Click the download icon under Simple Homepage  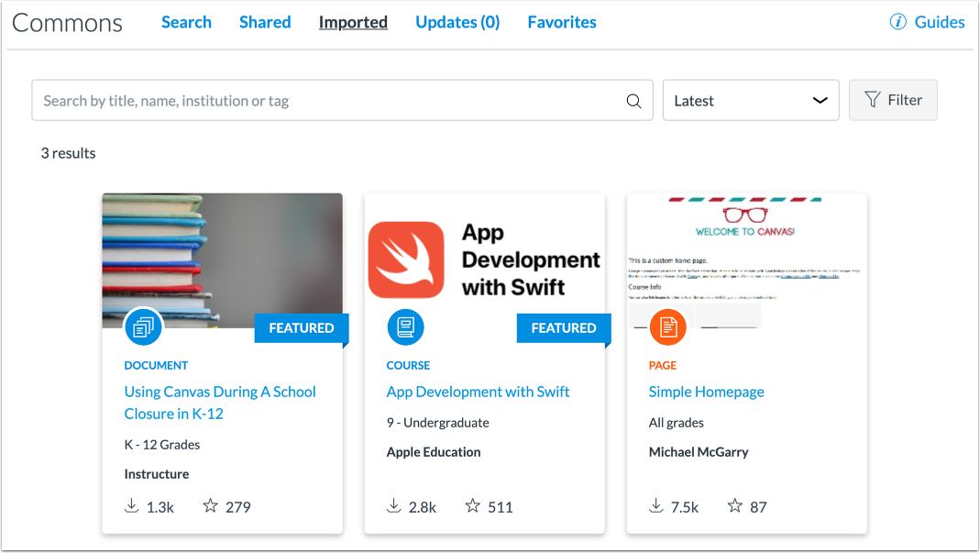[656, 505]
